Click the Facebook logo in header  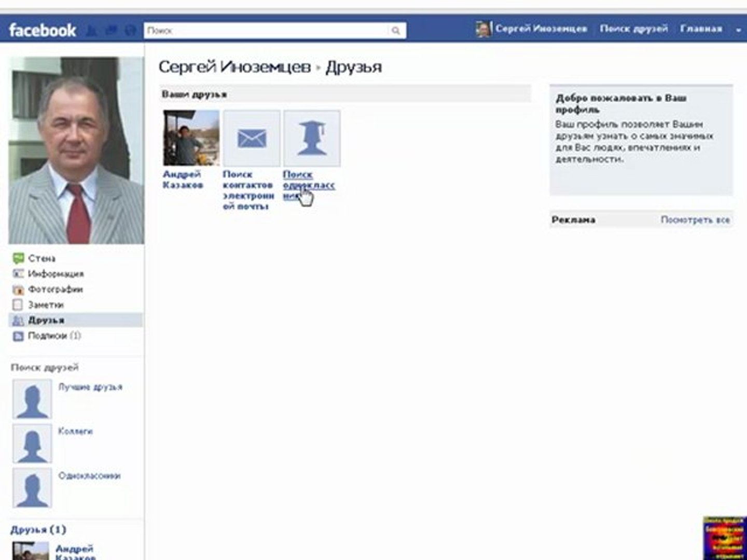pos(43,30)
